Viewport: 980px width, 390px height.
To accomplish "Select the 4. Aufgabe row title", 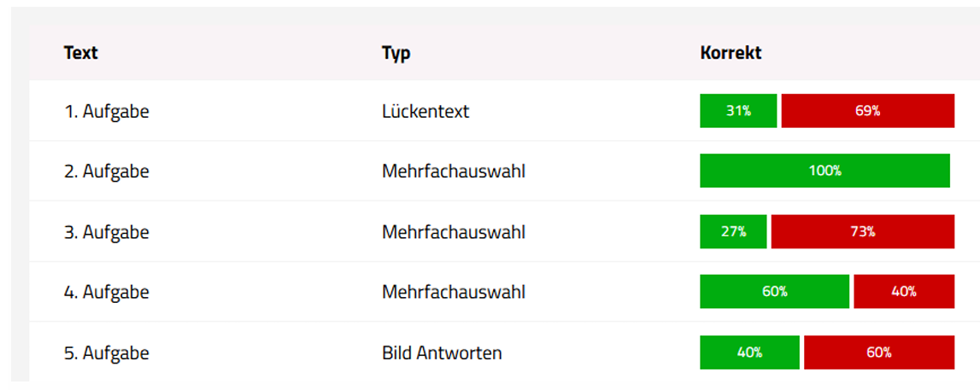I will click(107, 292).
